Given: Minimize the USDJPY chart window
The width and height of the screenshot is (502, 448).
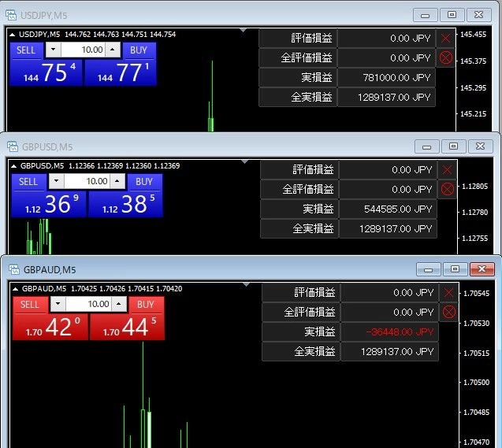Looking at the screenshot, I should pyautogui.click(x=426, y=15).
